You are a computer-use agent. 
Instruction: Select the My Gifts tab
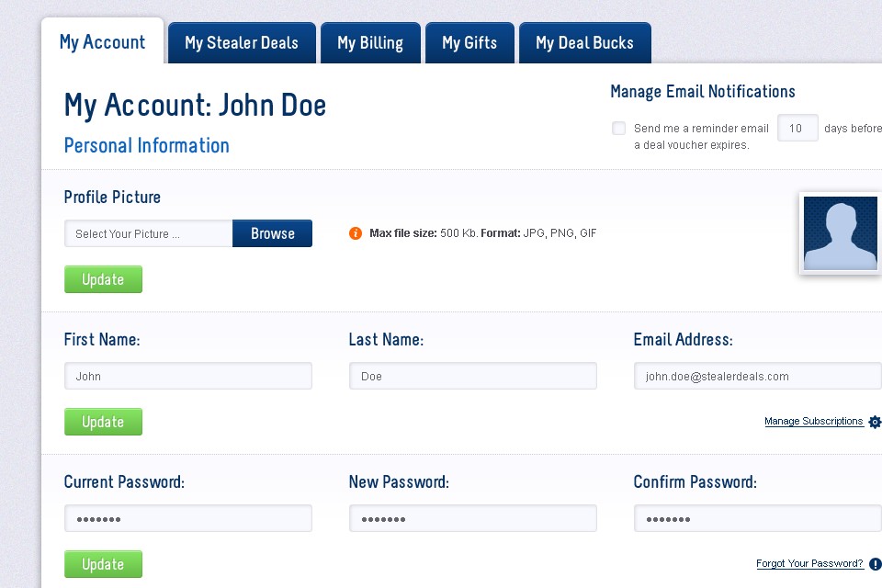(x=469, y=42)
